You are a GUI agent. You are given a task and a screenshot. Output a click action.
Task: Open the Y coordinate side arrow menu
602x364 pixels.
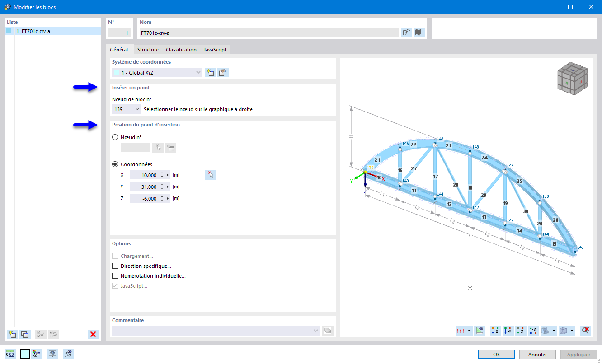[x=168, y=187]
